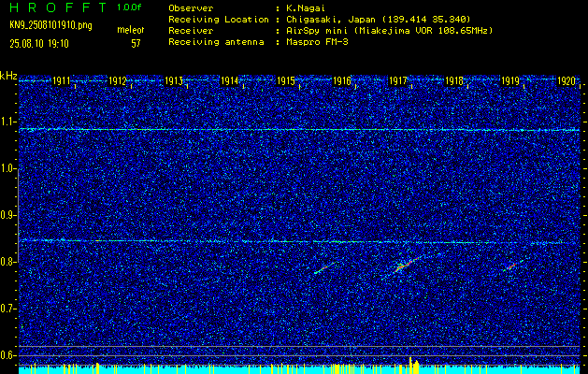Screen dimensions: 588x374
Task: Click the meteor echo streak near 1916
Action: click(324, 267)
